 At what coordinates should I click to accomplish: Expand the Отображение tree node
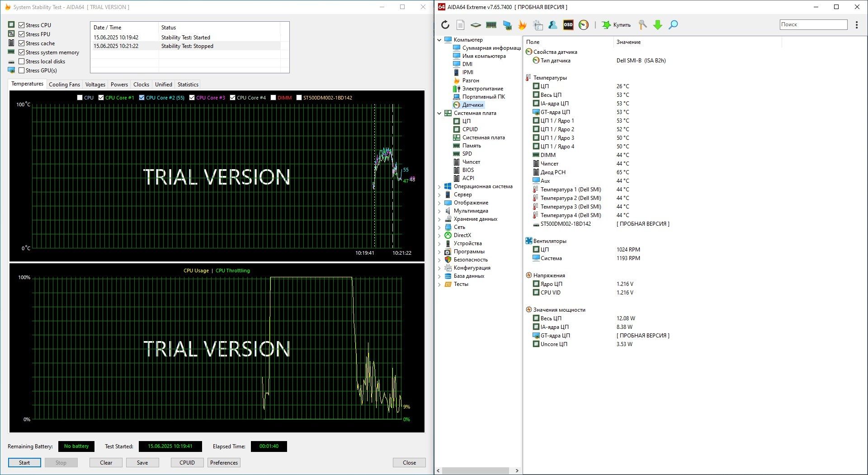[x=439, y=203]
